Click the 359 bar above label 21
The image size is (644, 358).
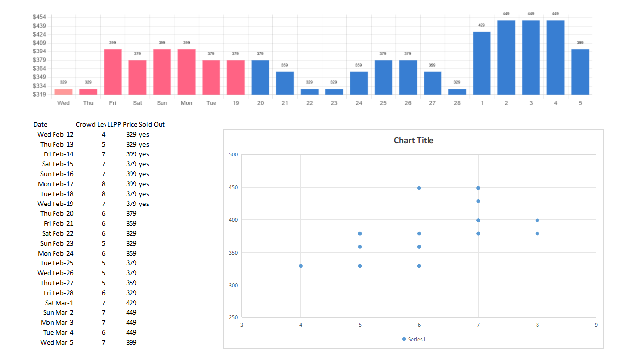[285, 83]
